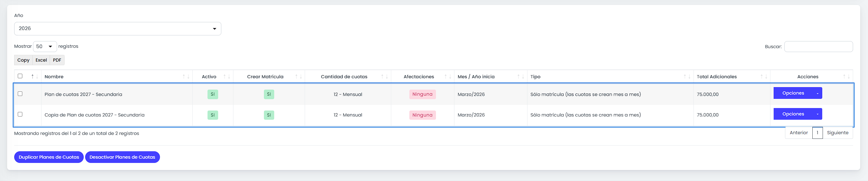This screenshot has width=868, height=181.
Task: Go to the Siguiente page
Action: click(x=838, y=133)
